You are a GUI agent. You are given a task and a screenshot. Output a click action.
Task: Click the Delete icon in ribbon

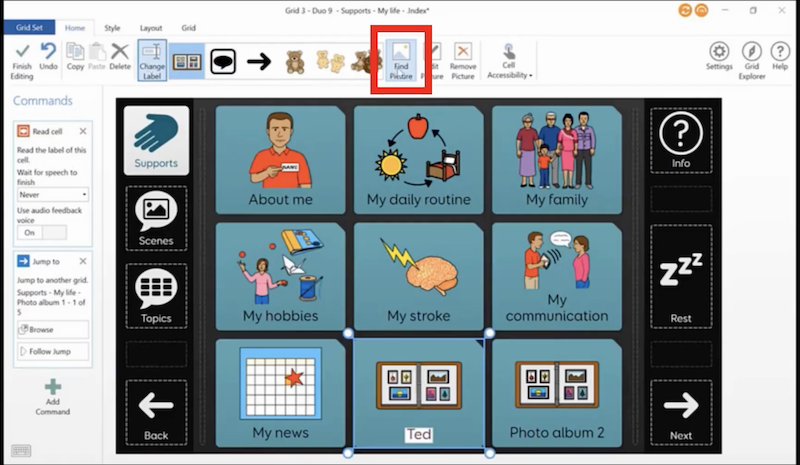[x=120, y=58]
